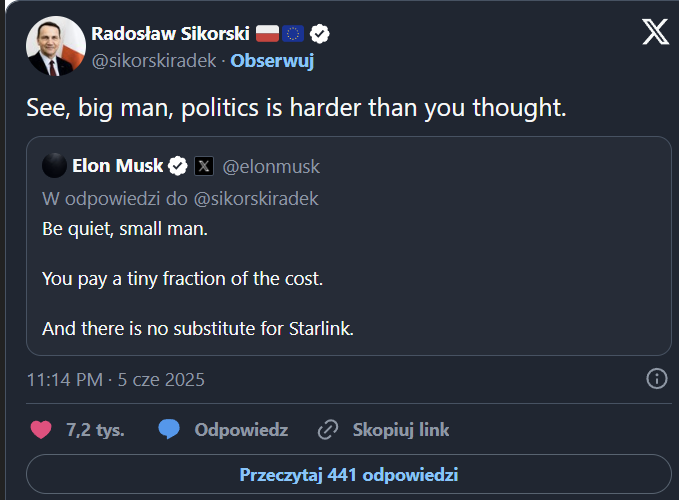This screenshot has width=679, height=500.
Task: Click the X affiliation badge beside Musk
Action: click(204, 165)
